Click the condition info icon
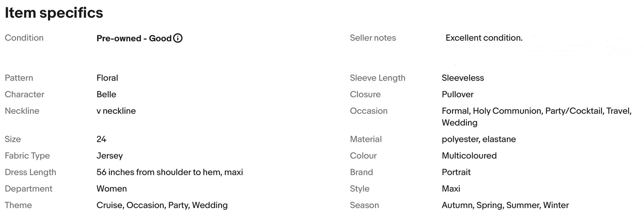This screenshot has width=644, height=216. 178,38
